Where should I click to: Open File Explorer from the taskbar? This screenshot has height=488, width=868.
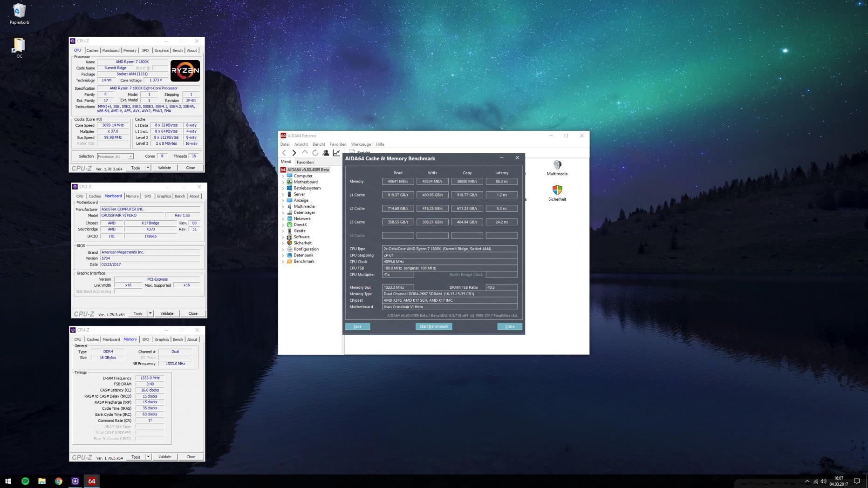pos(42,481)
